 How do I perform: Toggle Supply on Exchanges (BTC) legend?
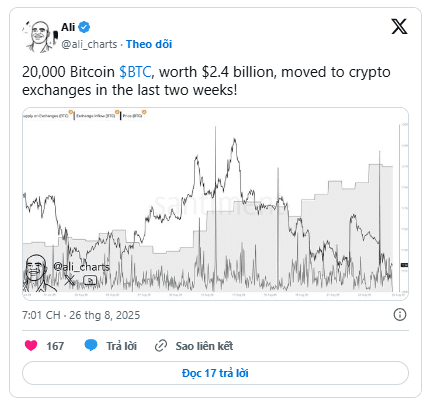(x=46, y=116)
